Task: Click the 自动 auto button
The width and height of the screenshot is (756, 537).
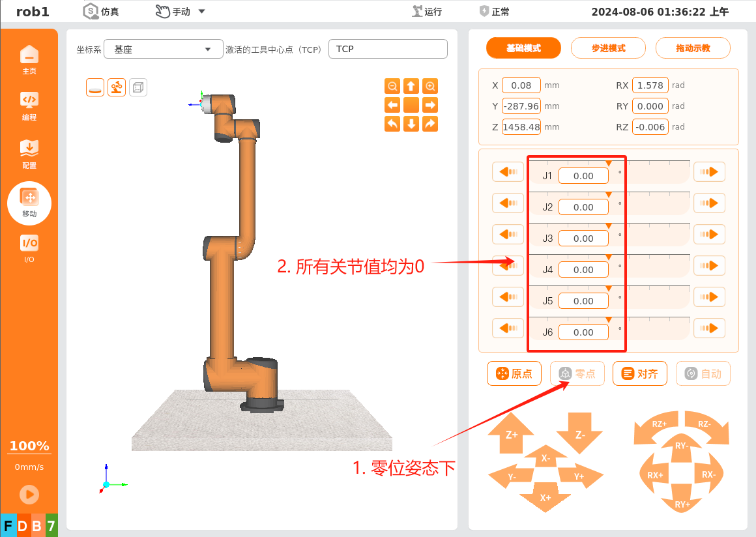Action: pyautogui.click(x=703, y=373)
